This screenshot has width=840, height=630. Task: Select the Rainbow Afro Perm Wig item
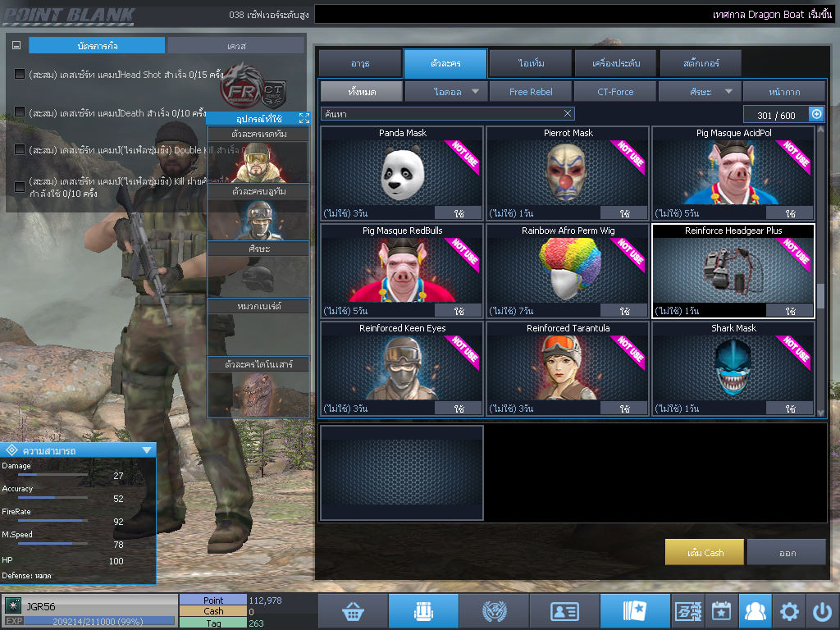click(568, 271)
